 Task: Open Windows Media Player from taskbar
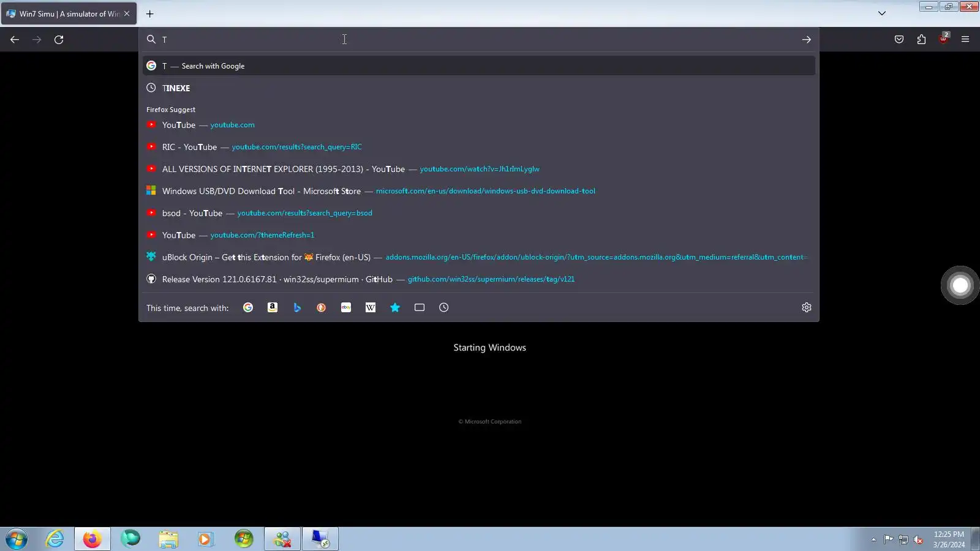tap(205, 539)
